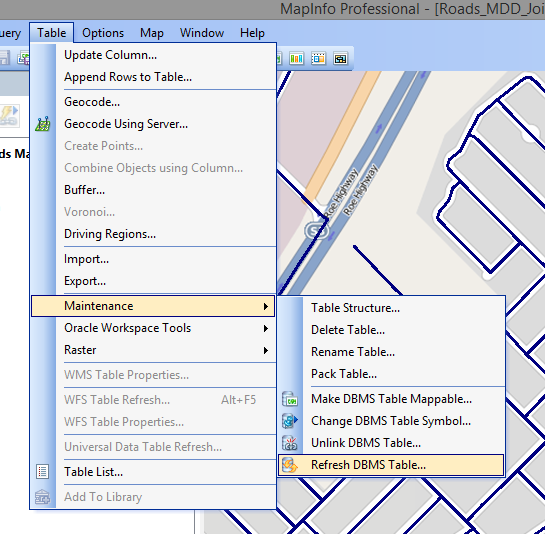Click the Geocode Using Server map icon
This screenshot has width=545, height=534.
[x=43, y=124]
